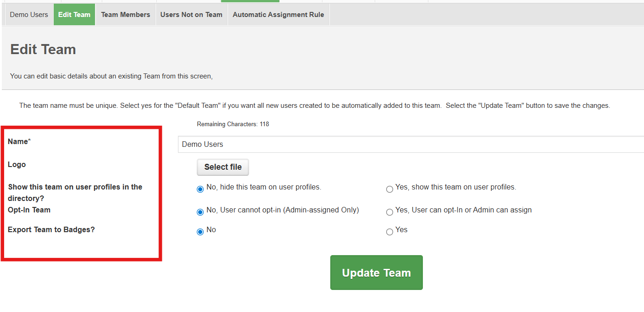Click the Name* field label

pyautogui.click(x=19, y=142)
